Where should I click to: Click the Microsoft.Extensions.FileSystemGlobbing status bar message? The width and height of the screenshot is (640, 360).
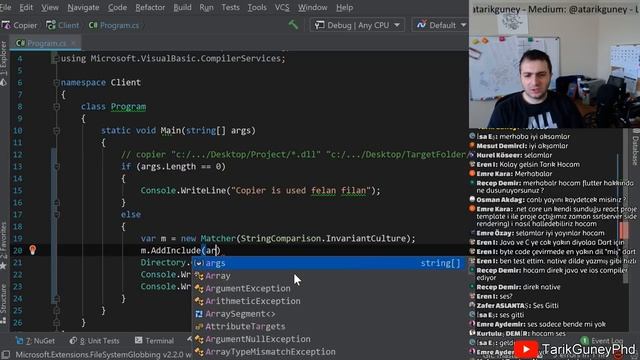(x=103, y=354)
